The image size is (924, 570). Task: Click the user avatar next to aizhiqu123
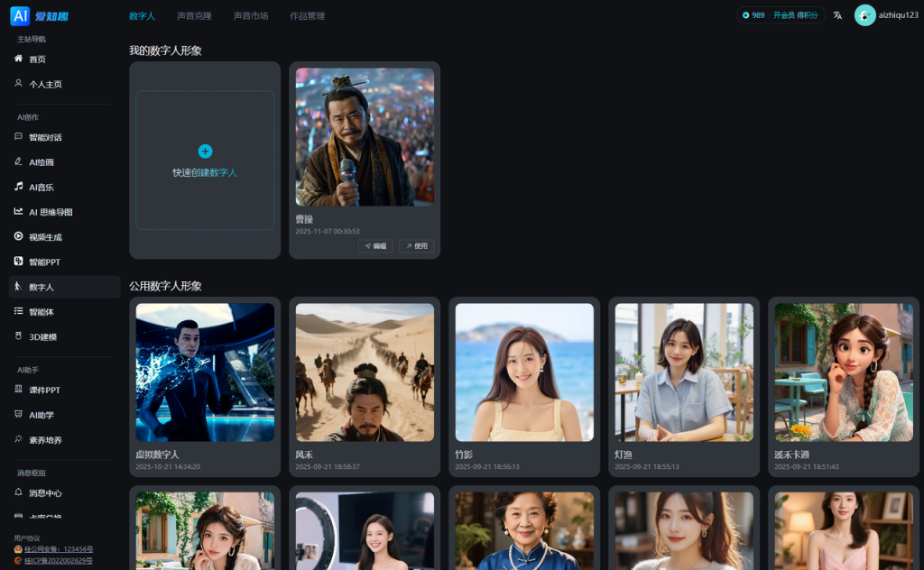(x=864, y=15)
